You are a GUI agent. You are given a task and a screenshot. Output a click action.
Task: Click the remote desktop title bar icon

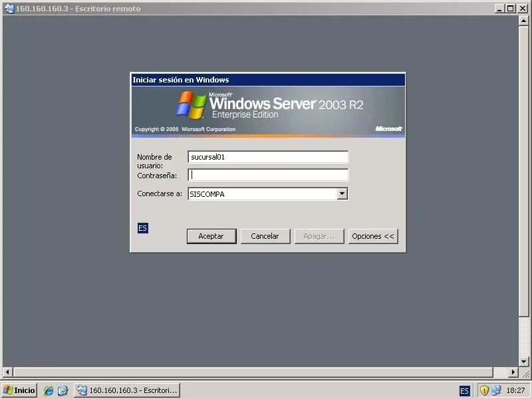click(x=9, y=9)
